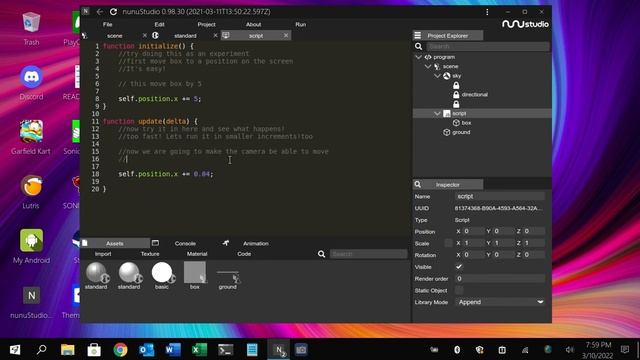Click the first lock icon under sky

pyautogui.click(x=456, y=85)
